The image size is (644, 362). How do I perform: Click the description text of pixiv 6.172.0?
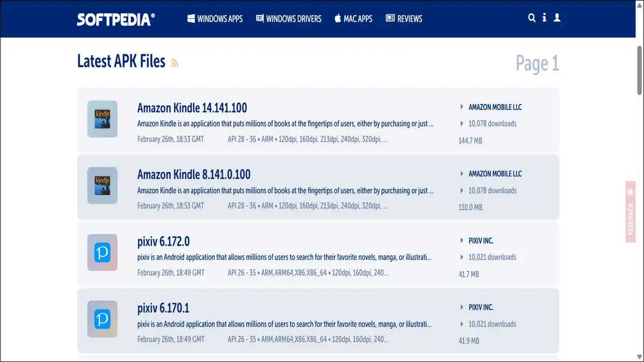point(284,257)
